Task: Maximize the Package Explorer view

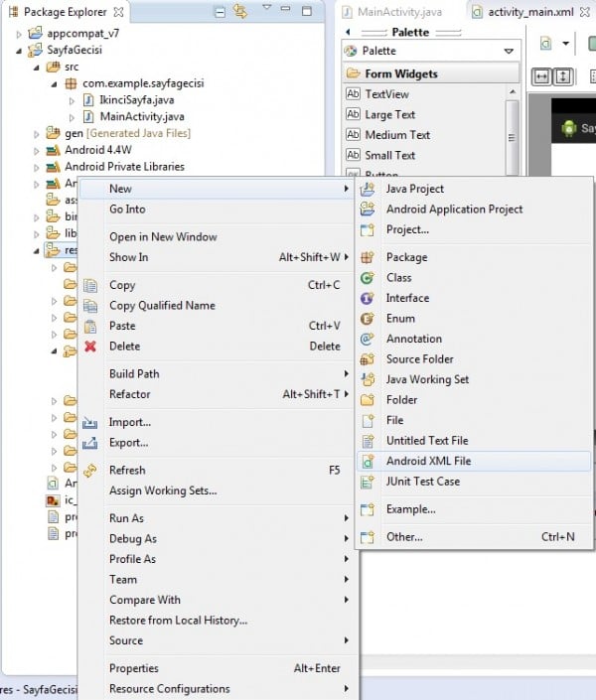Action: pos(307,11)
